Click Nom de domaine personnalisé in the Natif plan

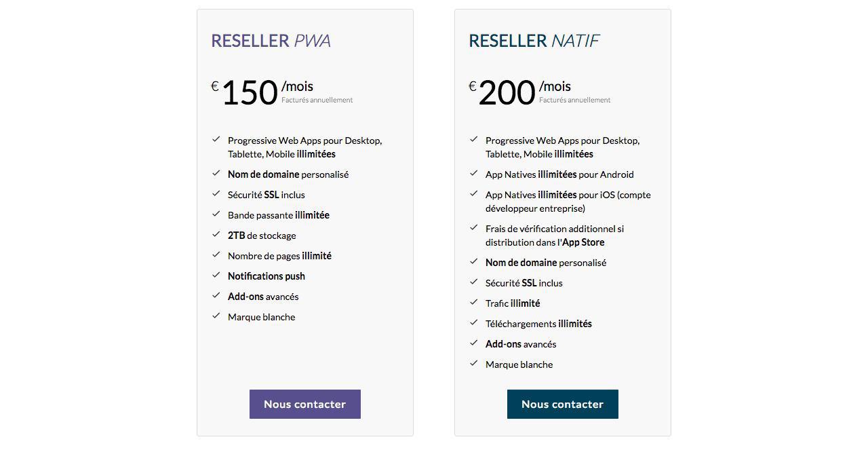click(x=546, y=263)
